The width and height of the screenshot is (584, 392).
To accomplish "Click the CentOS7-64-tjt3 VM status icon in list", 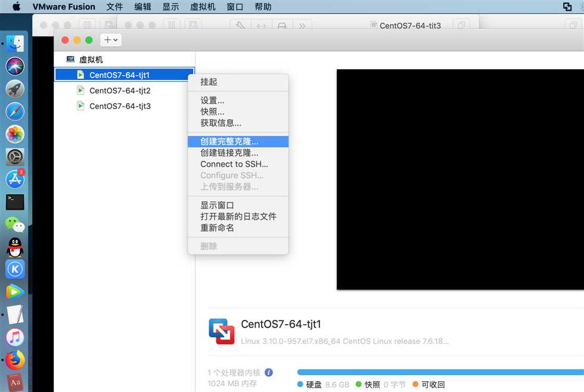I will [80, 106].
